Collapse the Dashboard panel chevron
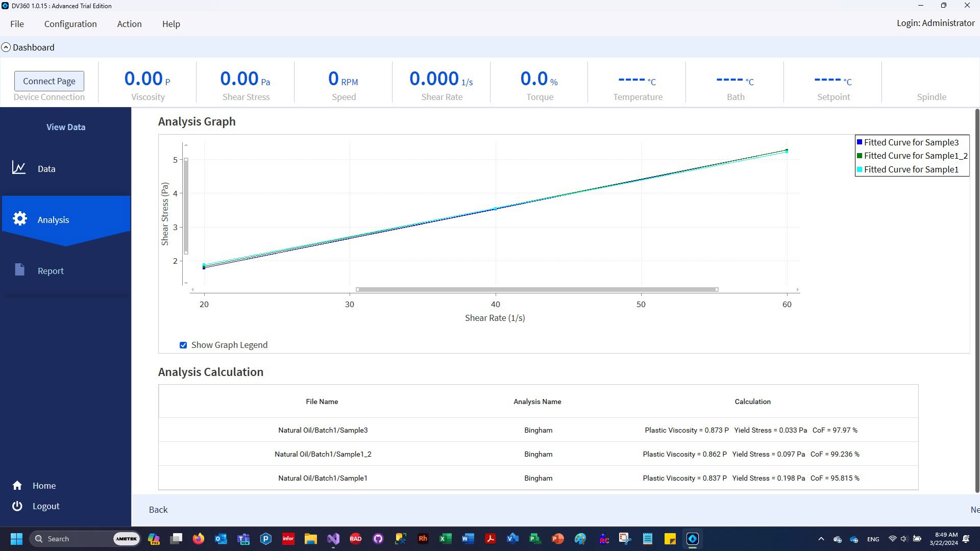The image size is (980, 551). [6, 47]
